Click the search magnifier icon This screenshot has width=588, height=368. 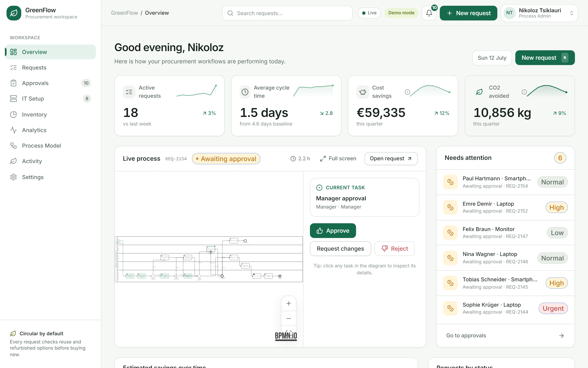click(230, 13)
